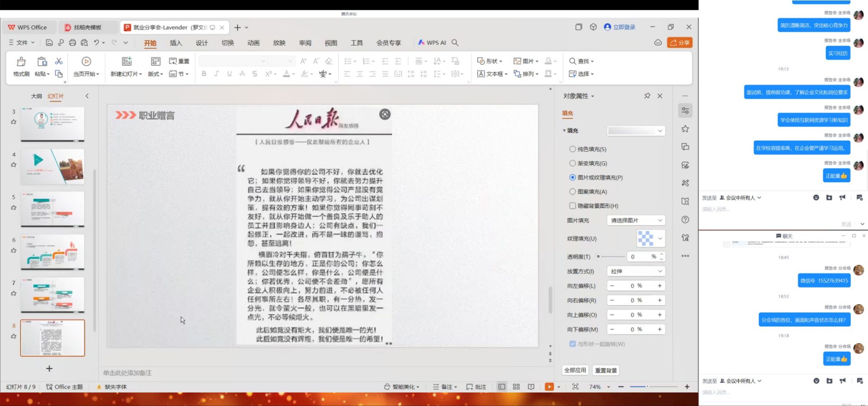The image size is (868, 406).
Task: Toggle the star marker beside slide 5
Action: [14, 208]
